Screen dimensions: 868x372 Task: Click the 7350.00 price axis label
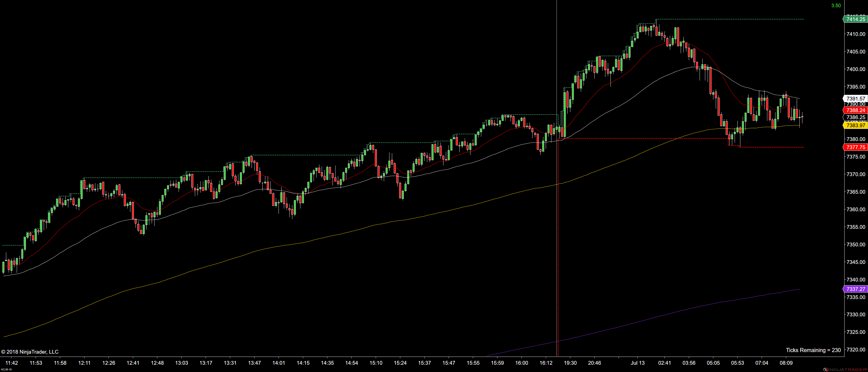point(856,244)
